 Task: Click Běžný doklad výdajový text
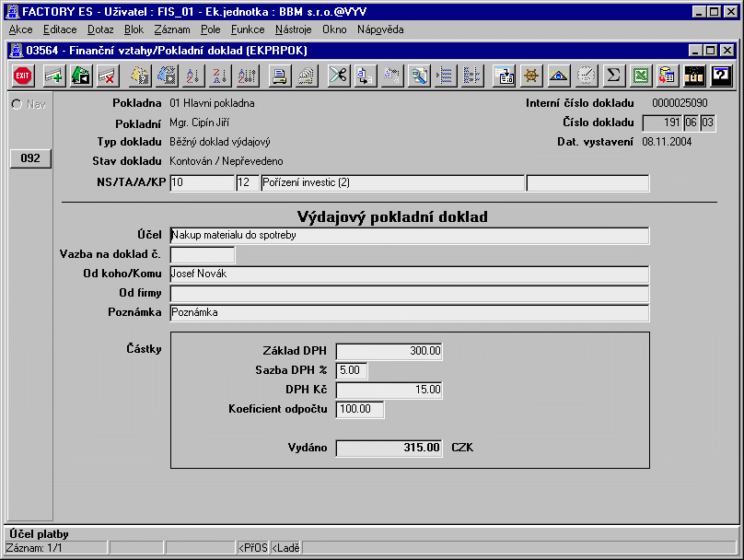(220, 142)
